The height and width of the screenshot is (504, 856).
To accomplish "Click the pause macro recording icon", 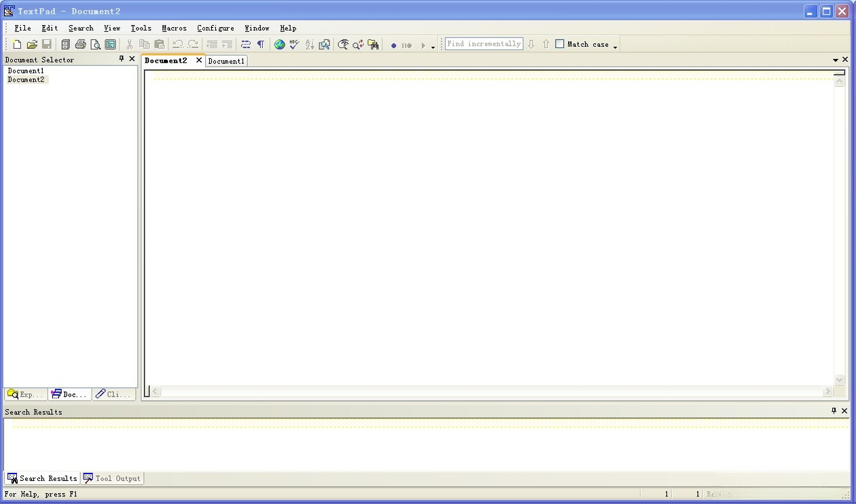I will (x=406, y=46).
